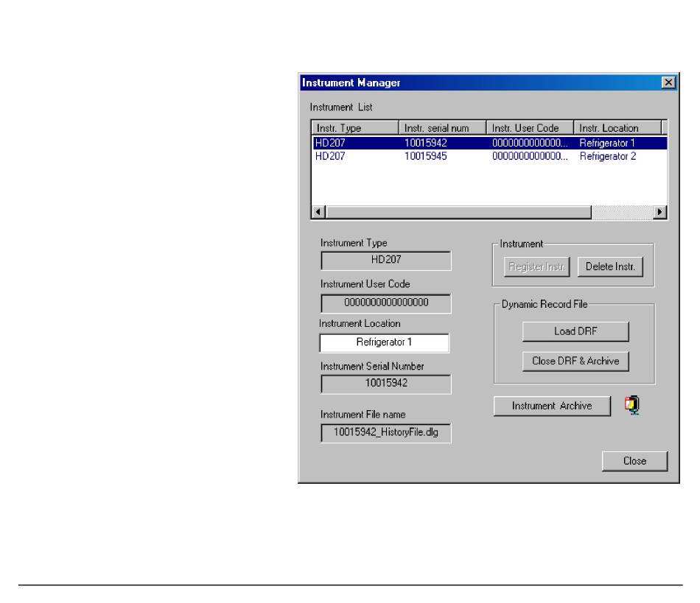Click the Instrument Type field showing HD207

click(385, 261)
